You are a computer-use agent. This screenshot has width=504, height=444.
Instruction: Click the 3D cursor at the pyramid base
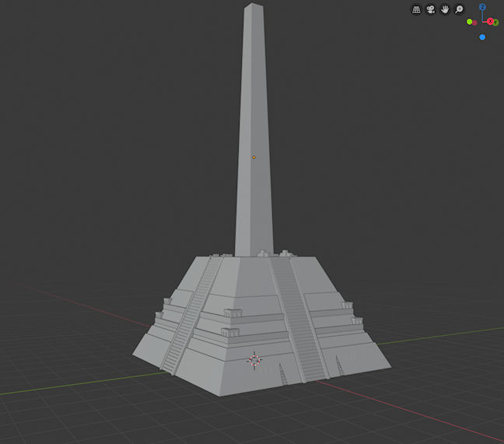[254, 360]
